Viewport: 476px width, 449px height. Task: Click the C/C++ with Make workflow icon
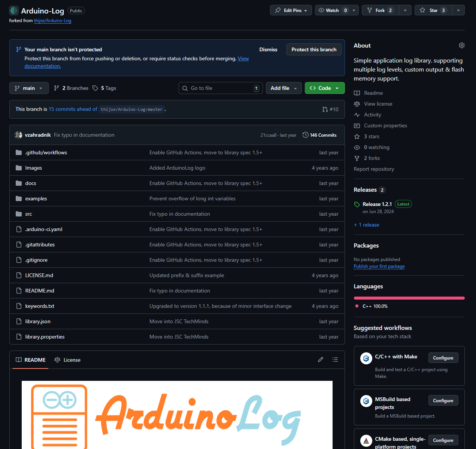coord(366,358)
